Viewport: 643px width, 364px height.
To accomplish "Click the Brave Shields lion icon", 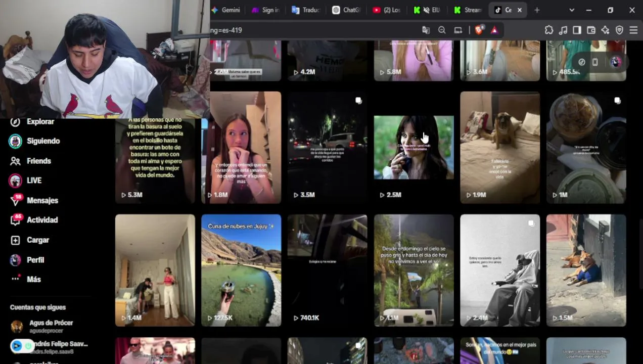I will pos(479,30).
